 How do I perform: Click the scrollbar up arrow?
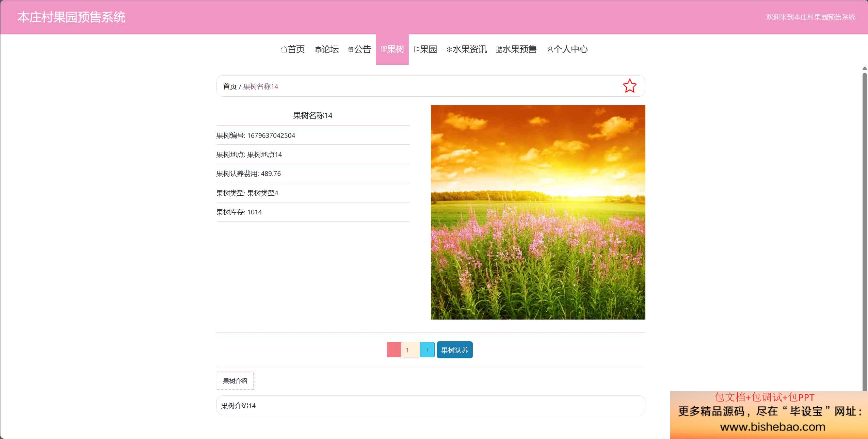[x=865, y=68]
